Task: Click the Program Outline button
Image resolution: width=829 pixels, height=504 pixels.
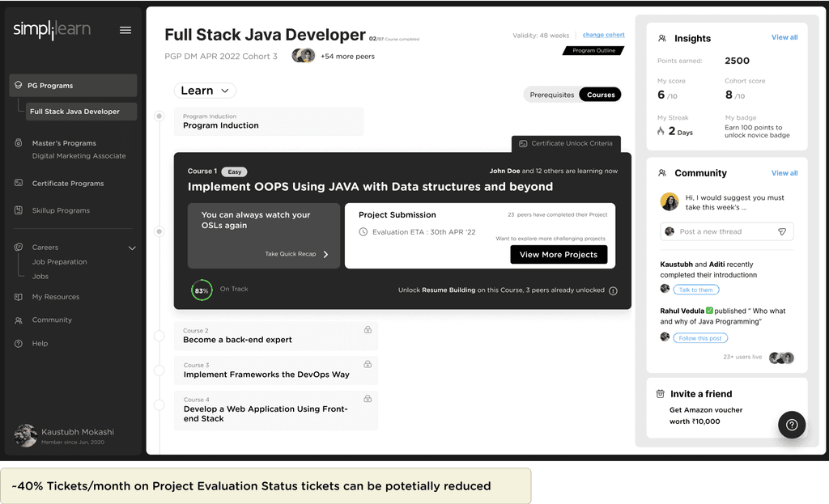Action: [593, 51]
